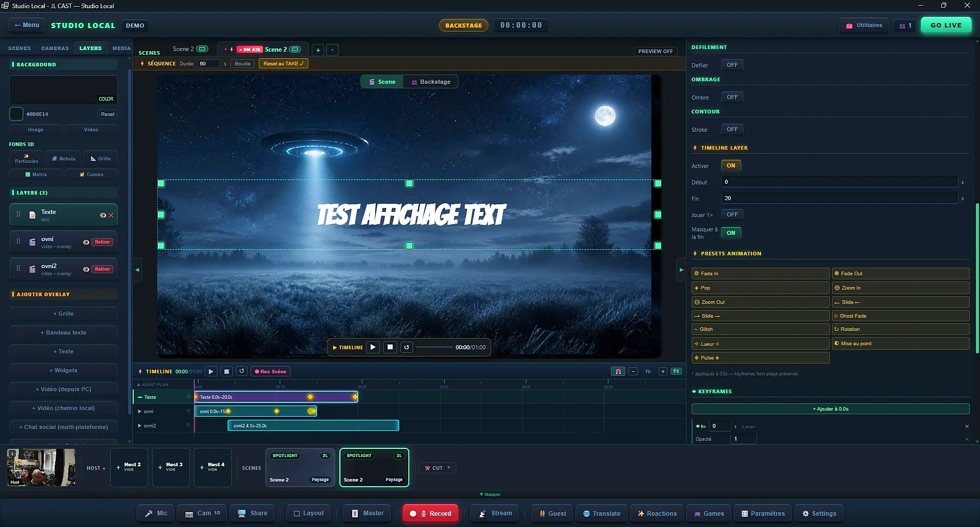Add a new scene with plus icon
Image resolution: width=980 pixels, height=527 pixels.
pyautogui.click(x=318, y=50)
